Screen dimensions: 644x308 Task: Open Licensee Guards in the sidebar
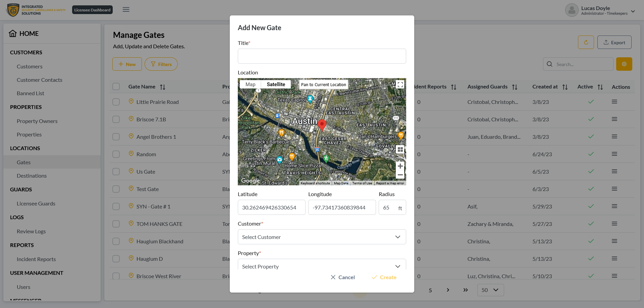click(36, 203)
